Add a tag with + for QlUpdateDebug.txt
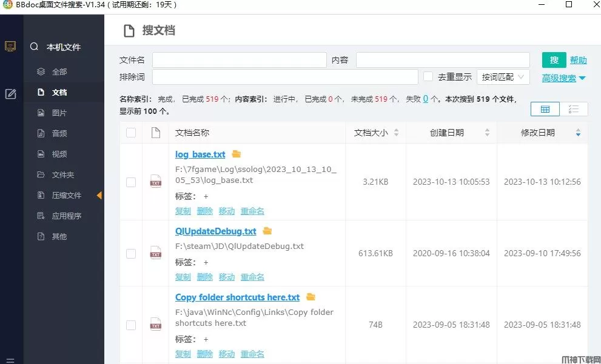Screen dimensions: 601x364 point(206,262)
